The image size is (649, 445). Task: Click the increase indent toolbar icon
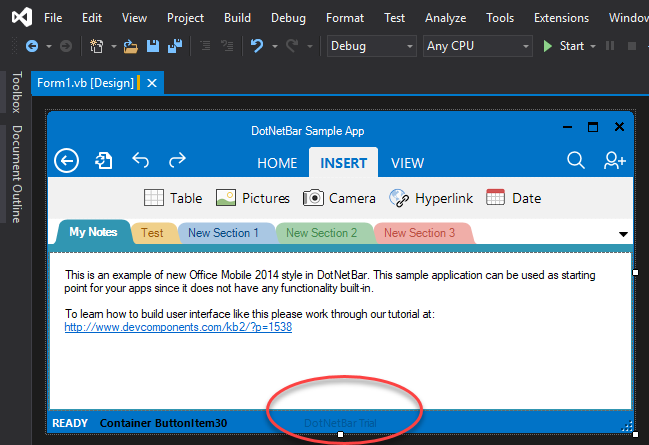(x=227, y=46)
